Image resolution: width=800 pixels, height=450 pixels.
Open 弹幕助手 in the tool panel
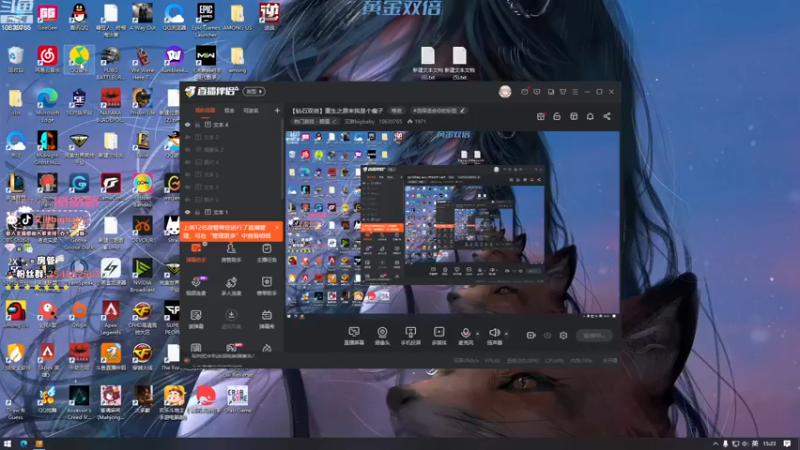(x=196, y=253)
